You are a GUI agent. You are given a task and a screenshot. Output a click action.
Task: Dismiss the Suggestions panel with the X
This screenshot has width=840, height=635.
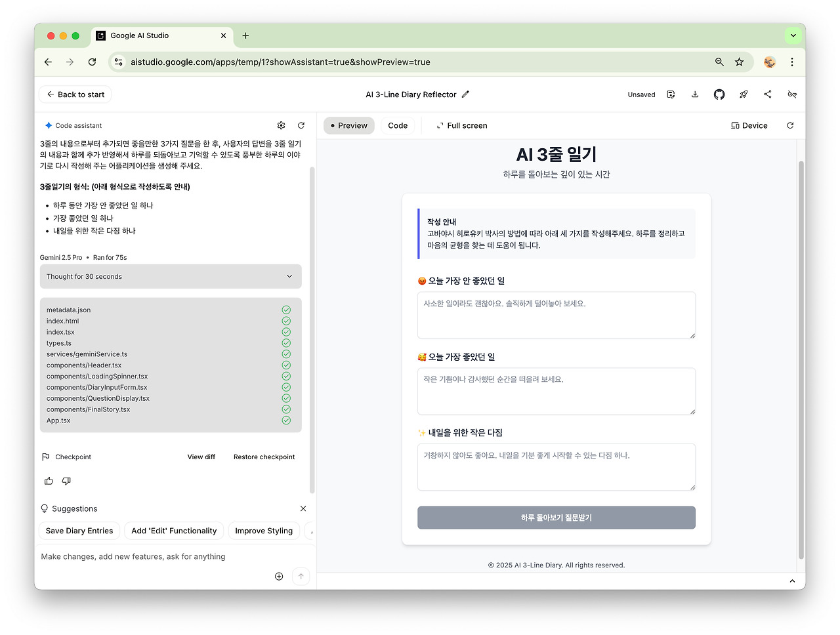tap(303, 508)
